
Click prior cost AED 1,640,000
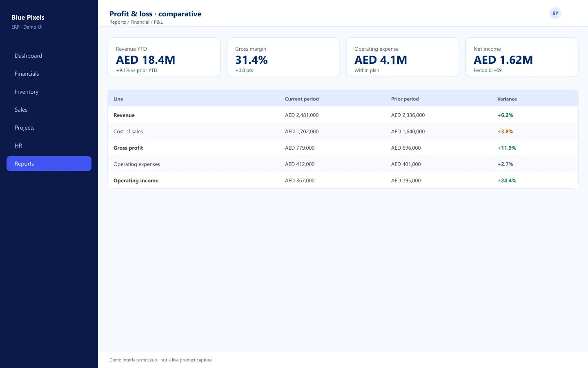pyautogui.click(x=408, y=132)
